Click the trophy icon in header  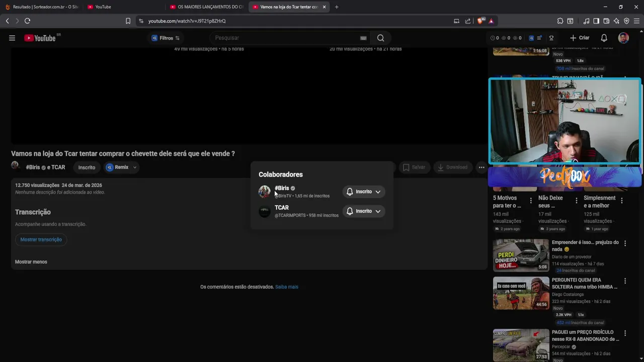[551, 38]
